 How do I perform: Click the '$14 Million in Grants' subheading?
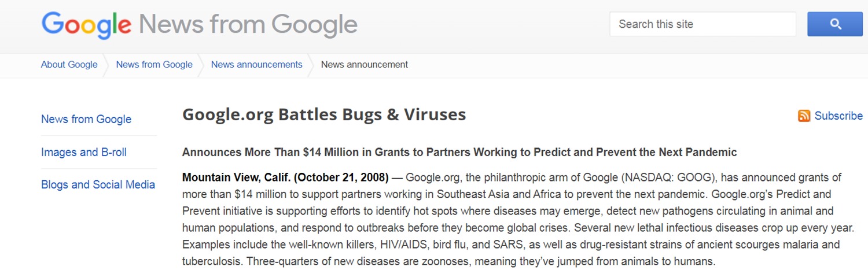(352, 153)
